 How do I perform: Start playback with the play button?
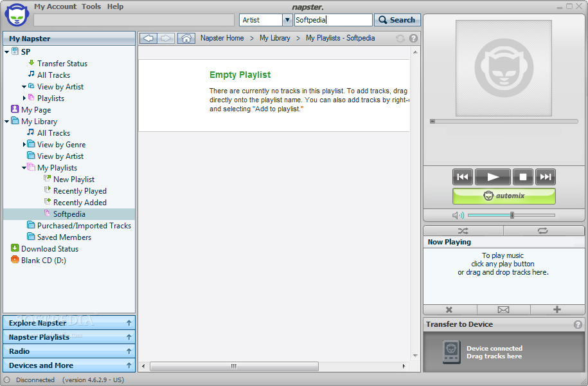[493, 177]
